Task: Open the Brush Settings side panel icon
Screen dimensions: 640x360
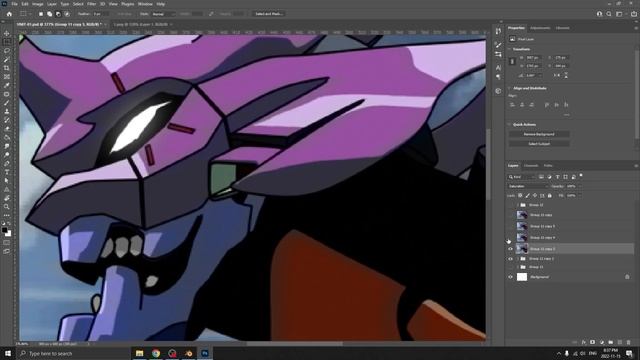Action: (498, 44)
